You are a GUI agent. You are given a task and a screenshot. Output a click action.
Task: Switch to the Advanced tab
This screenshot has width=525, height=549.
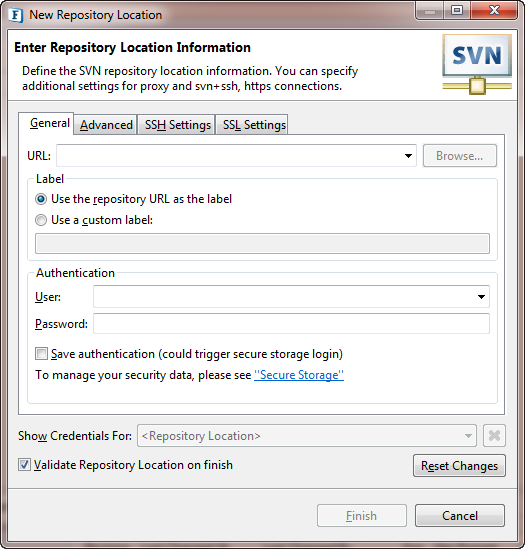point(106,125)
